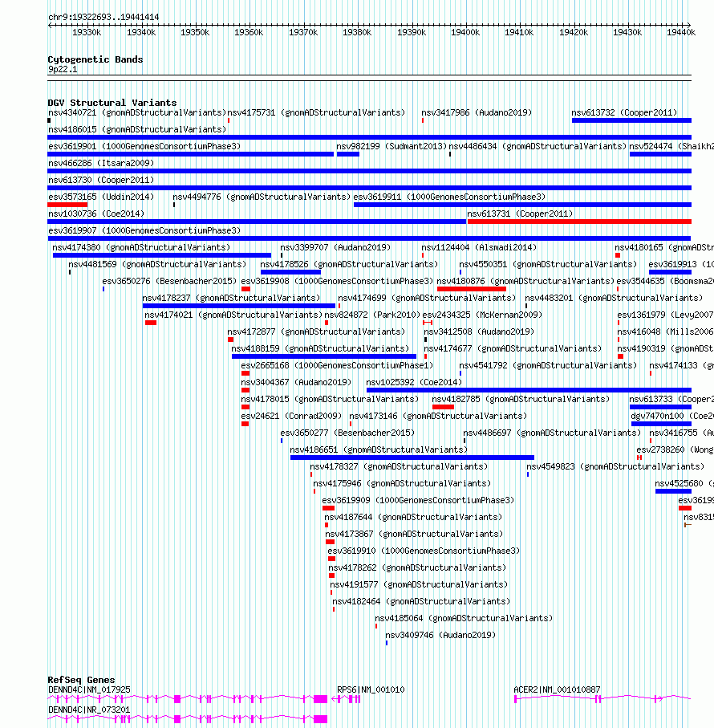
Task: Open the ACER2|NM_001010887 gene label
Action: click(x=557, y=690)
